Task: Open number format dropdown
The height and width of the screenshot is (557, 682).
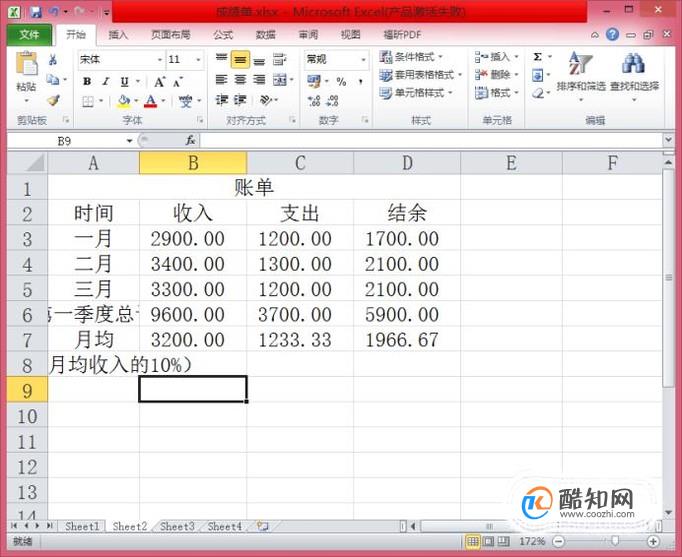Action: [x=364, y=60]
